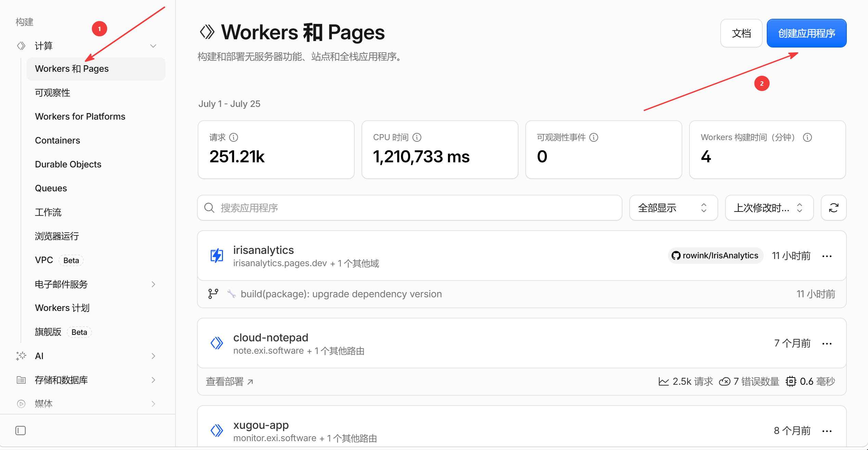Open the cloud-notepad application

(x=271, y=337)
